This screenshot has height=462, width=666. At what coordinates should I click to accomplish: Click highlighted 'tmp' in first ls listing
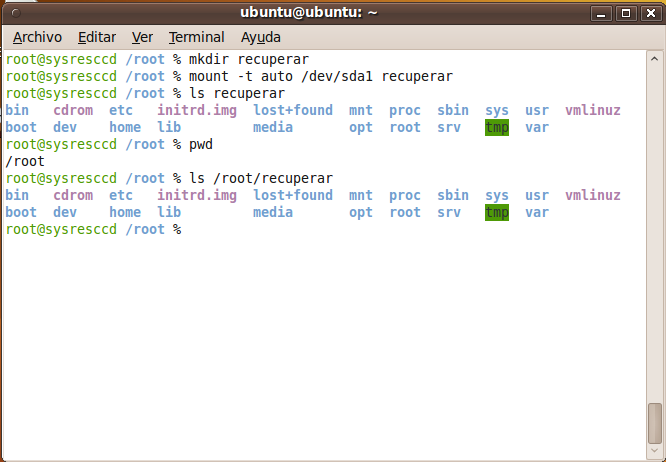497,127
